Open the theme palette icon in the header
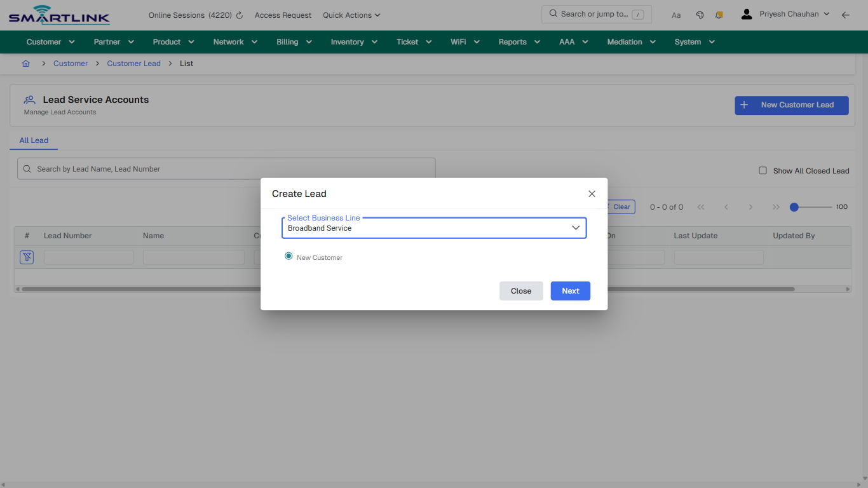Image resolution: width=868 pixels, height=488 pixels. pos(700,15)
